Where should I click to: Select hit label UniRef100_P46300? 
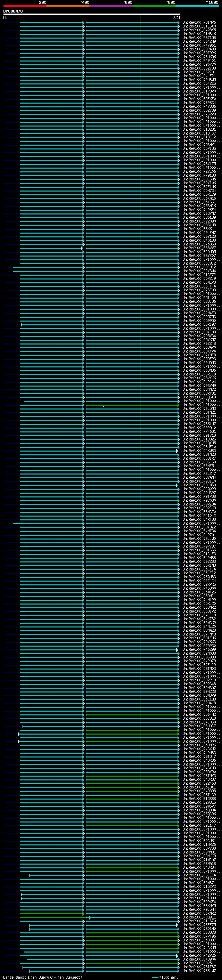coord(199,589)
